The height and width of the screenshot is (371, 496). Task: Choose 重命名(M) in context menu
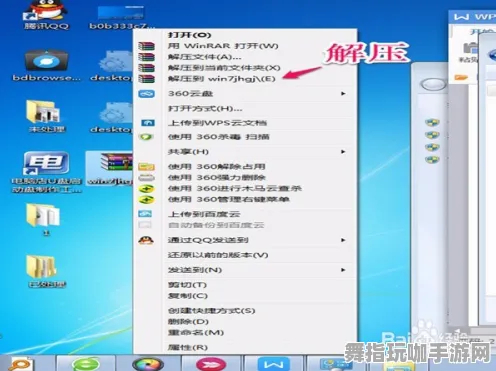point(196,333)
